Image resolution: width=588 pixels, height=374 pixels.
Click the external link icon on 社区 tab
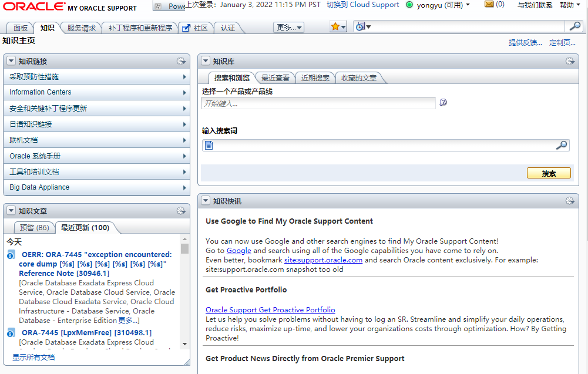(x=186, y=28)
